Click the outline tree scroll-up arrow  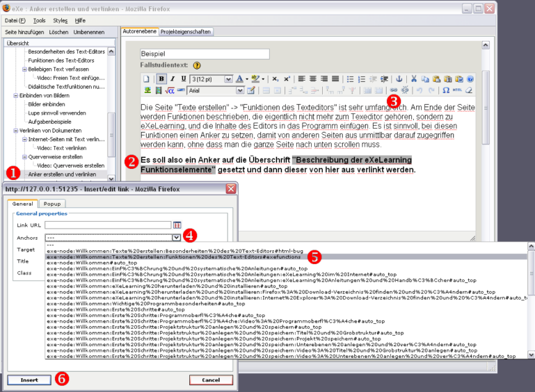click(x=111, y=51)
